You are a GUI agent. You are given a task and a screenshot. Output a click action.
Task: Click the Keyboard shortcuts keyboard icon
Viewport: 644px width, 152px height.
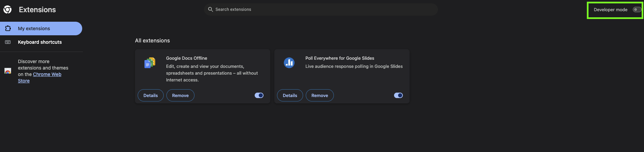(8, 42)
